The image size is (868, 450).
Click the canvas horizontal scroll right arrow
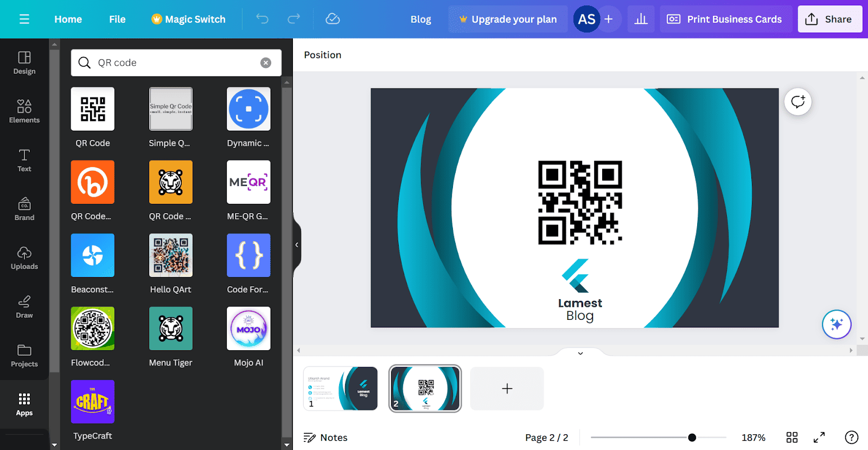click(x=851, y=350)
